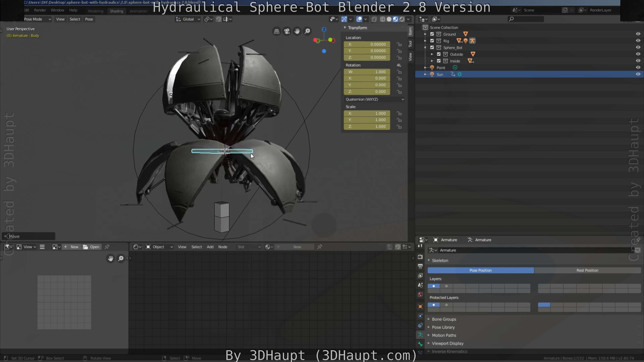Switch to Shading workspace tab
Viewport: 644px width, 362px height.
(x=117, y=11)
